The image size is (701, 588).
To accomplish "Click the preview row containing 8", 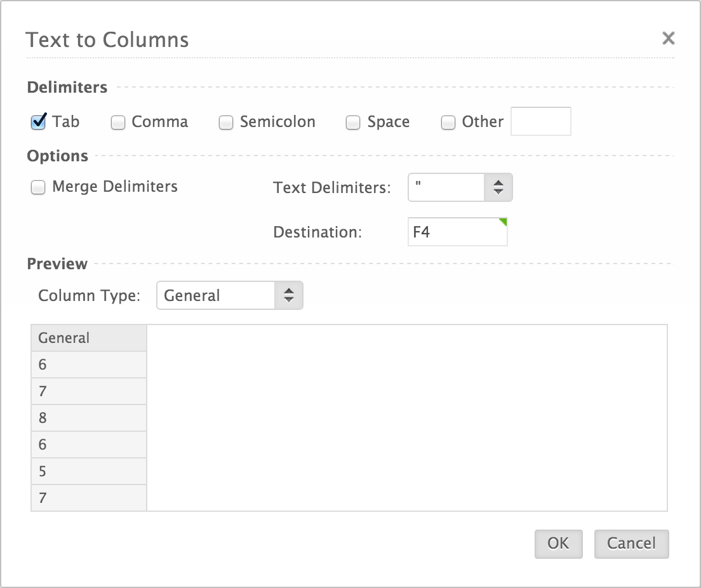I will pyautogui.click(x=89, y=418).
